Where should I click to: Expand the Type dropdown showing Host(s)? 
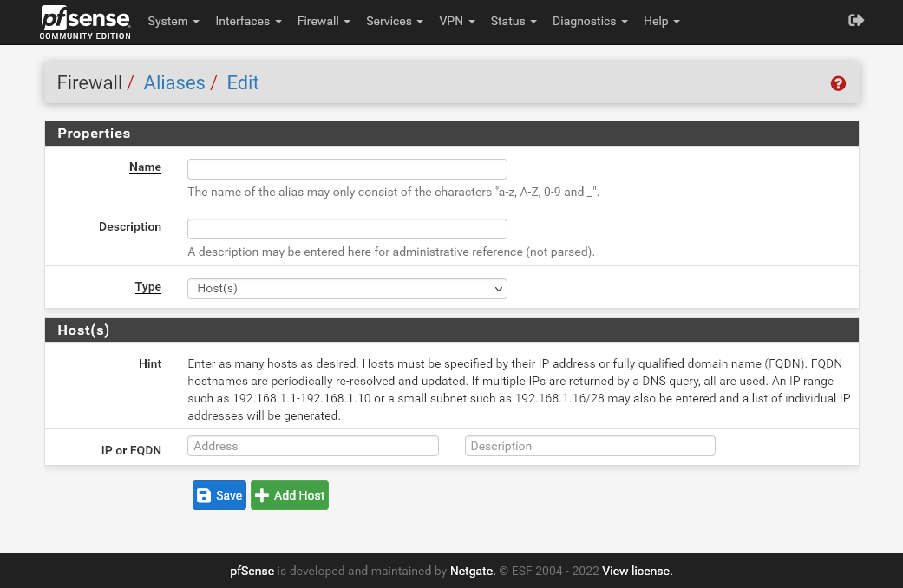pyautogui.click(x=347, y=288)
